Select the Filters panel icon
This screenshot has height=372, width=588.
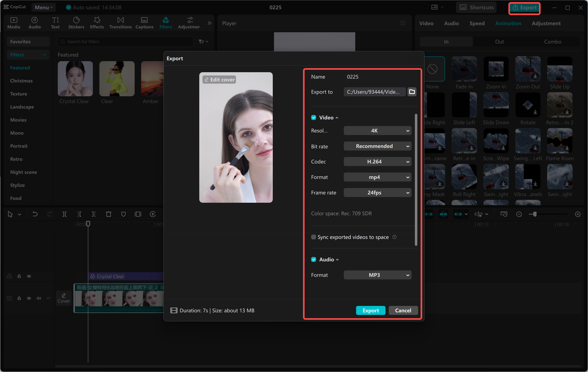(166, 23)
